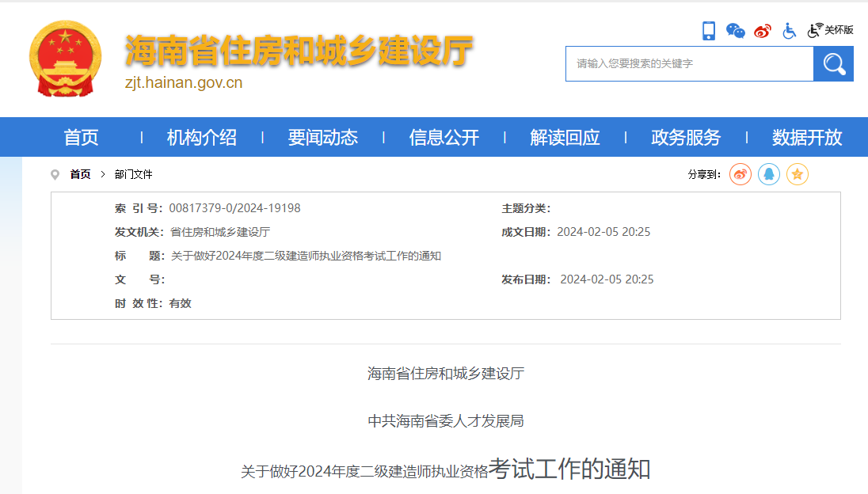Open the red Weibo icon in header
868x494 pixels.
(763, 31)
